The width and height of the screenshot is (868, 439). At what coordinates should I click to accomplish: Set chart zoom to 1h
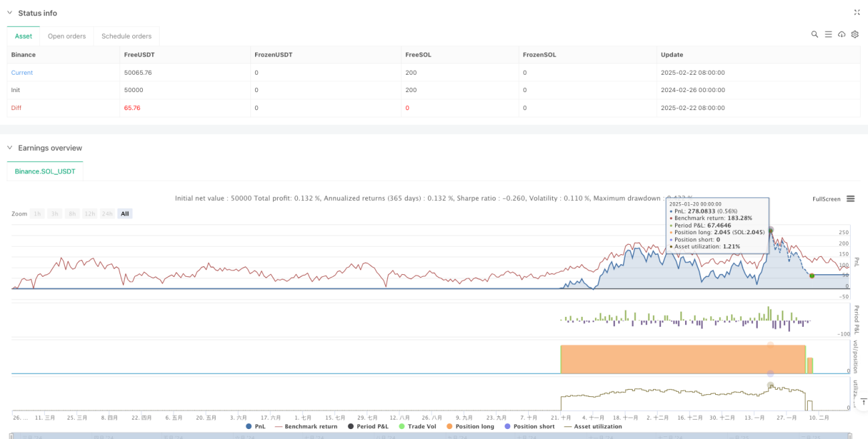pyautogui.click(x=37, y=213)
